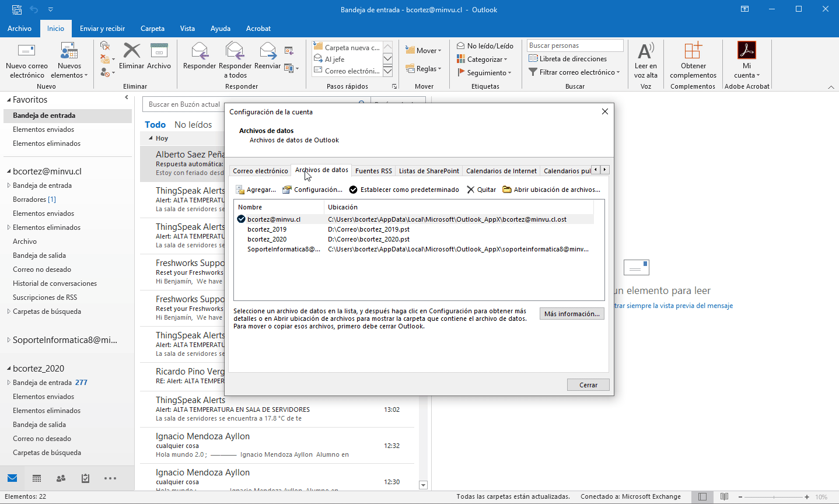Expand the SoporteInformatica8@mi... account
The image size is (839, 504).
coord(9,340)
